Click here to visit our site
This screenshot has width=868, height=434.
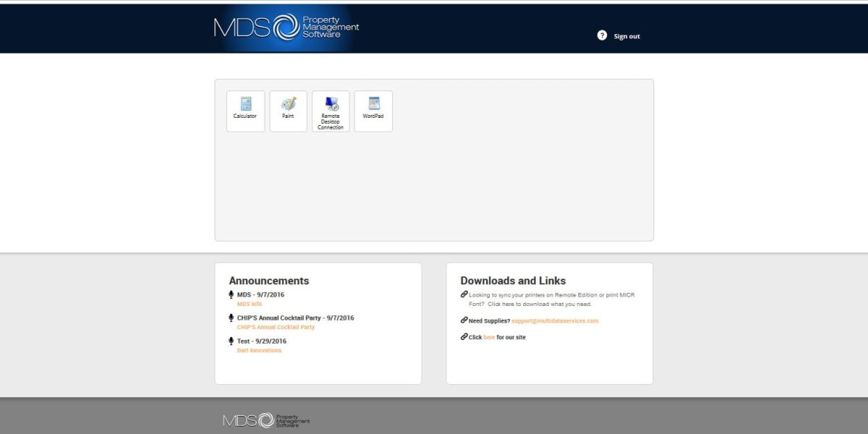pyautogui.click(x=489, y=336)
